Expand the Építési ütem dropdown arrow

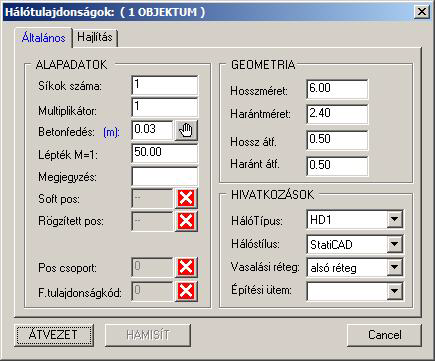pos(395,291)
